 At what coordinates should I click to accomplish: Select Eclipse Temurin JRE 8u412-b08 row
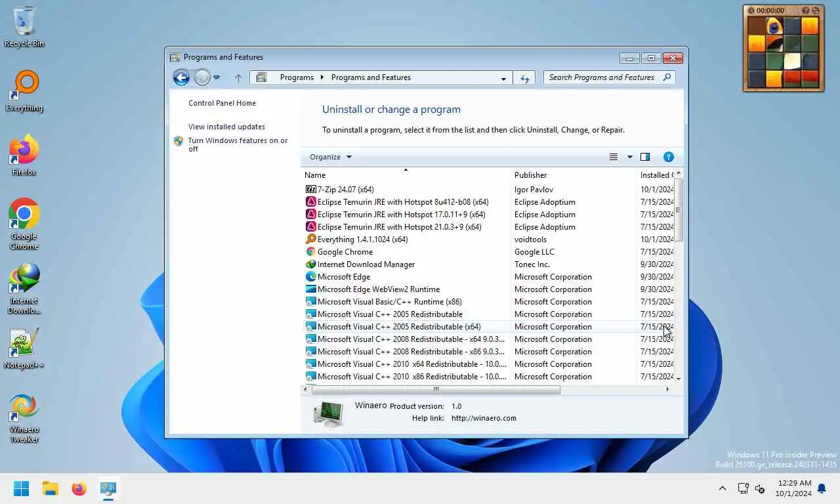pyautogui.click(x=488, y=202)
